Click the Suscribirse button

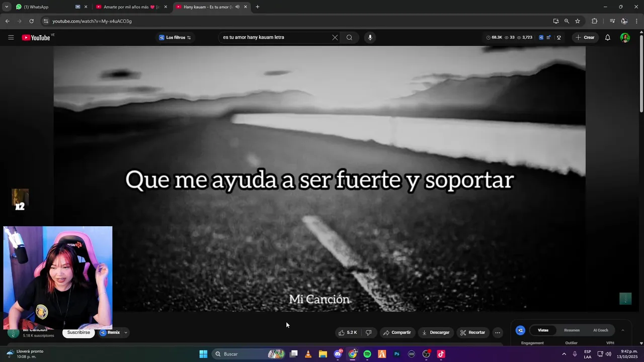click(x=78, y=332)
